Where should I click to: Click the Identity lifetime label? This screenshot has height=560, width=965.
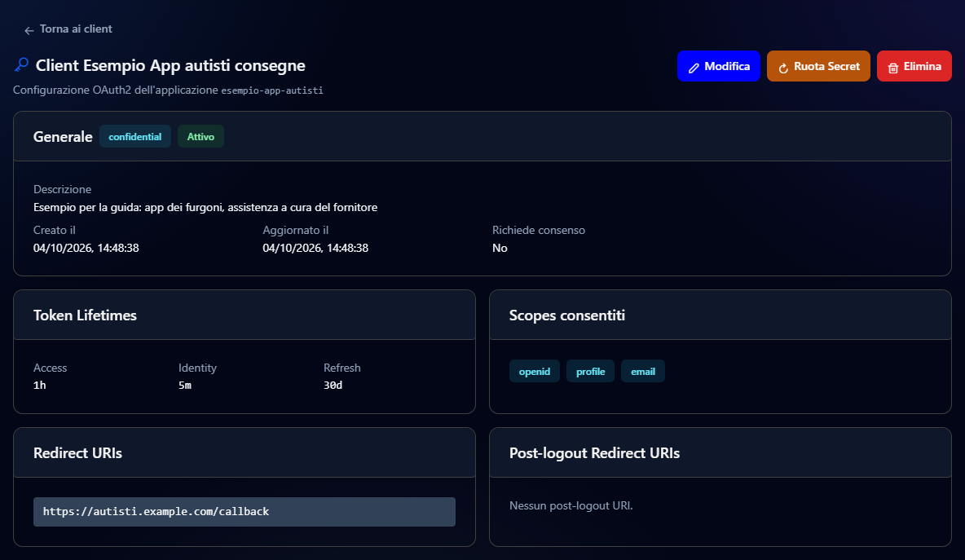click(197, 368)
